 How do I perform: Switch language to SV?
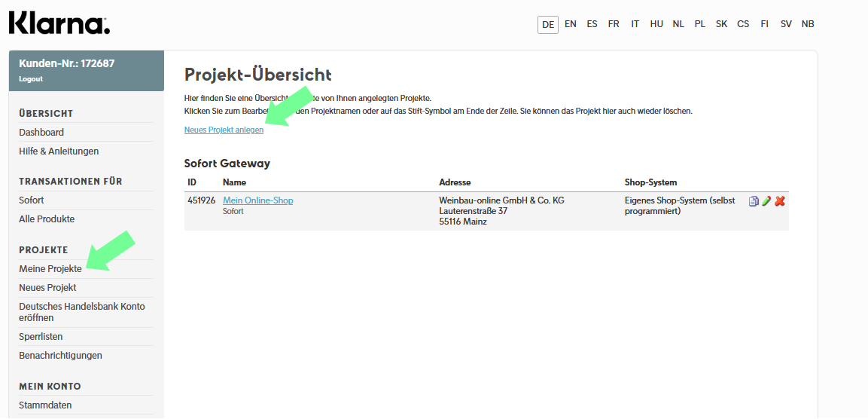point(786,24)
